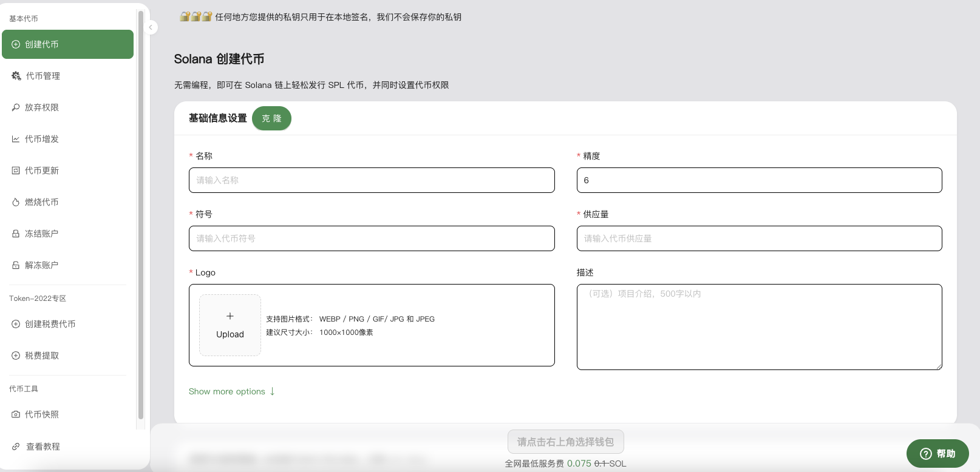Open 创建代币 menu item
980x472 pixels.
pos(67,44)
